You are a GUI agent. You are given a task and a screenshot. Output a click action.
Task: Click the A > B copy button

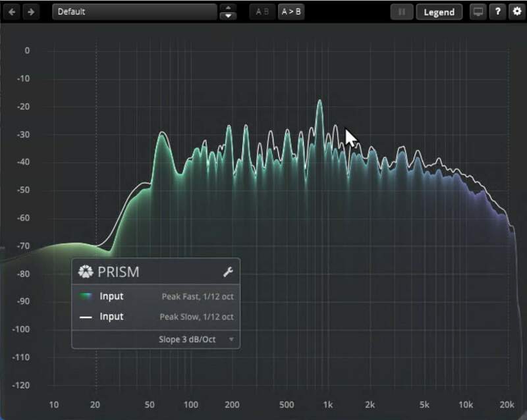pyautogui.click(x=291, y=12)
